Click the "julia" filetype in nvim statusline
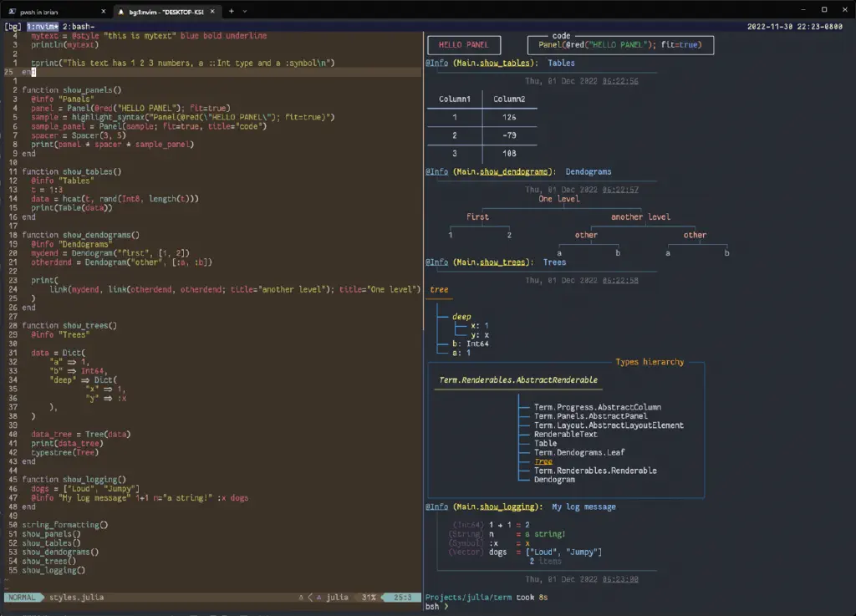Viewport: 856px width, 616px height. click(338, 598)
